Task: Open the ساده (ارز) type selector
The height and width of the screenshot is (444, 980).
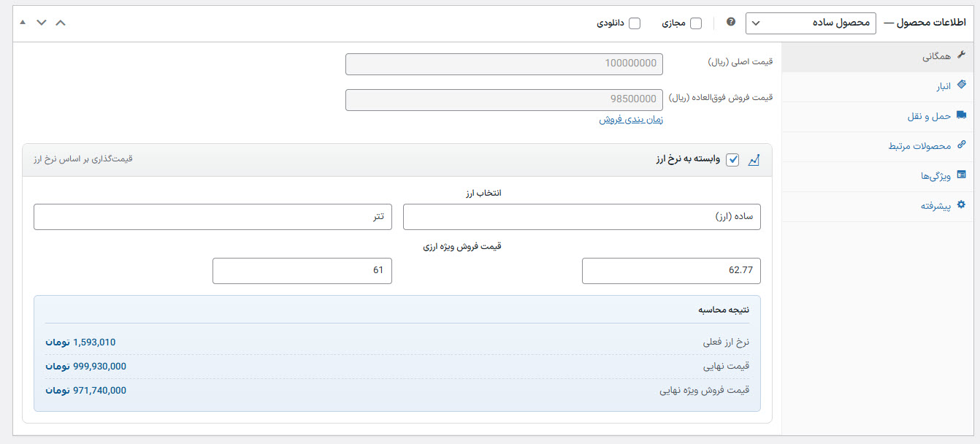Action: coord(582,217)
